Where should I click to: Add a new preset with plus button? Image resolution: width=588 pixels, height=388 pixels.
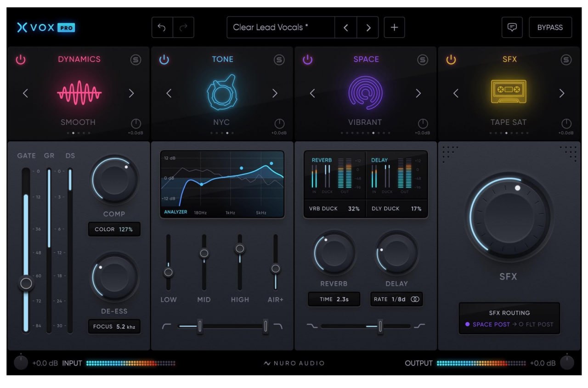coord(394,28)
